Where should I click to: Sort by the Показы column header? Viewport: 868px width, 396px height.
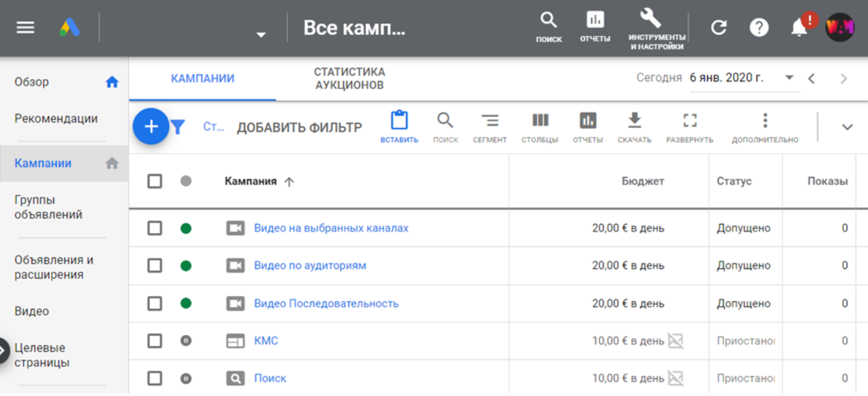point(827,181)
